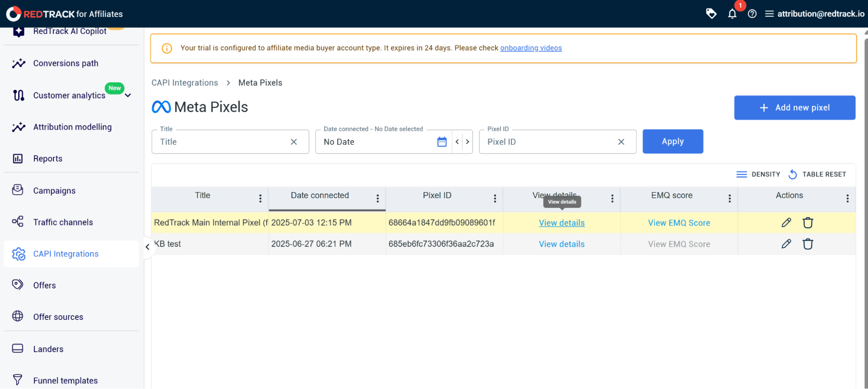Open the notifications bell
Image resolution: width=868 pixels, height=389 pixels.
tap(732, 14)
